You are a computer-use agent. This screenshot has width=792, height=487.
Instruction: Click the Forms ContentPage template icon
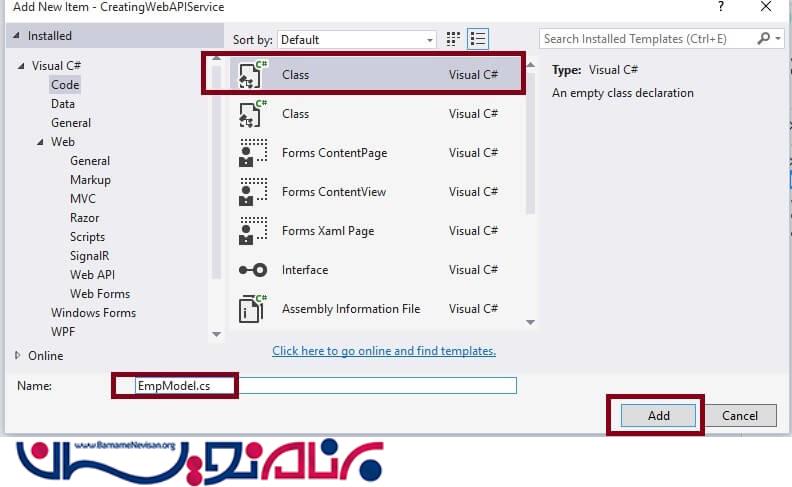pos(253,153)
